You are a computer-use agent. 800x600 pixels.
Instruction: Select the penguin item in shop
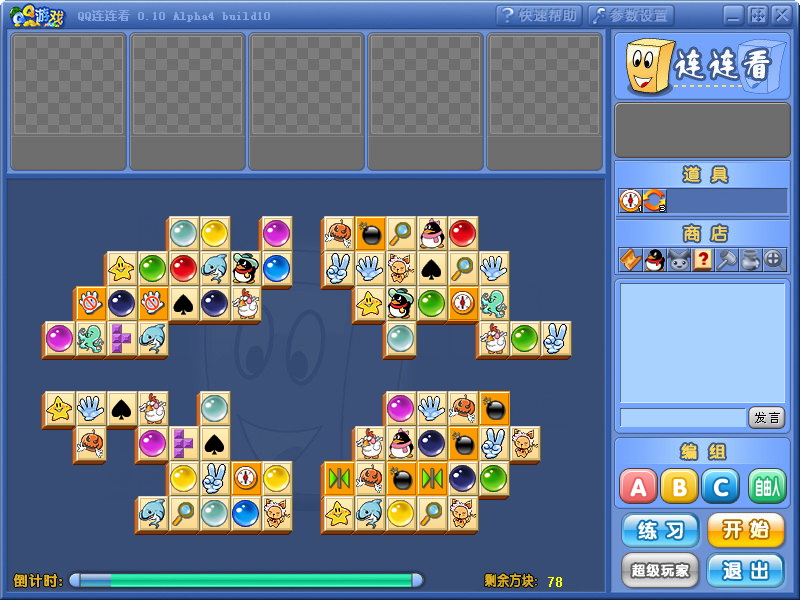(653, 260)
